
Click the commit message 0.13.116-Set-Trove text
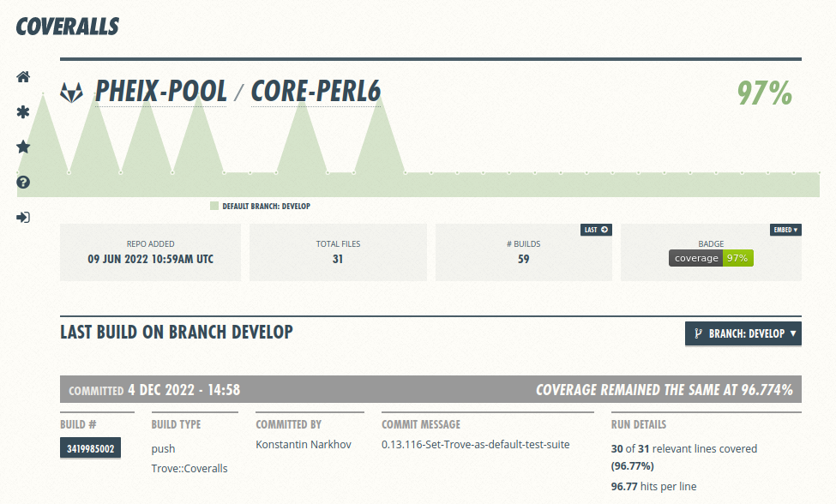pos(475,444)
